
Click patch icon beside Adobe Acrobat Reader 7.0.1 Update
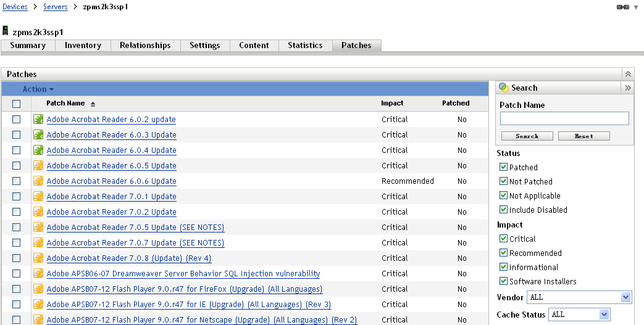click(38, 197)
